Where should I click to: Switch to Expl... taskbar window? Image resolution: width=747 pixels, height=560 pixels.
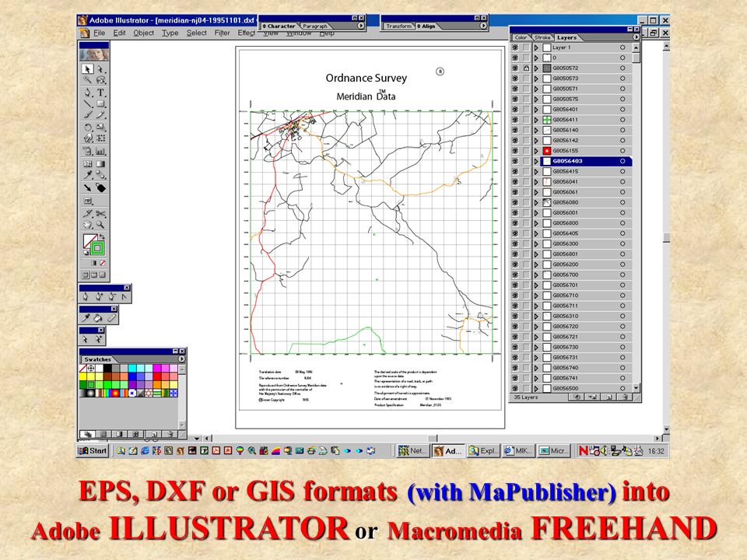[x=483, y=451]
